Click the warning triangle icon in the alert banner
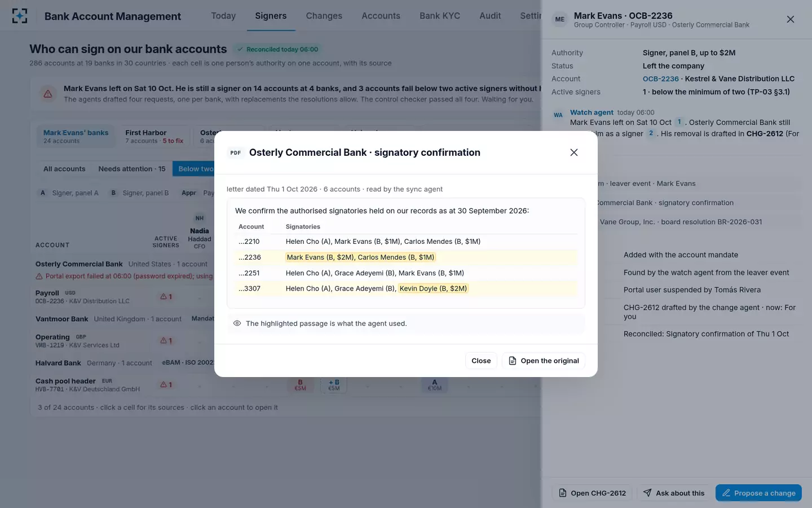This screenshot has height=508, width=812. 48,94
